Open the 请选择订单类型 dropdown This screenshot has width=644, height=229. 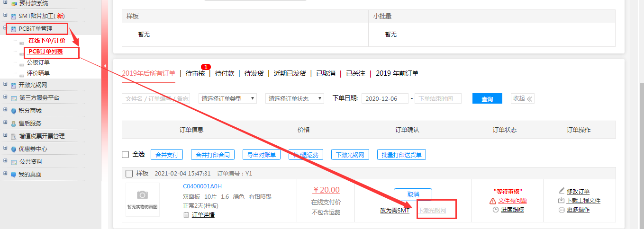coord(227,98)
